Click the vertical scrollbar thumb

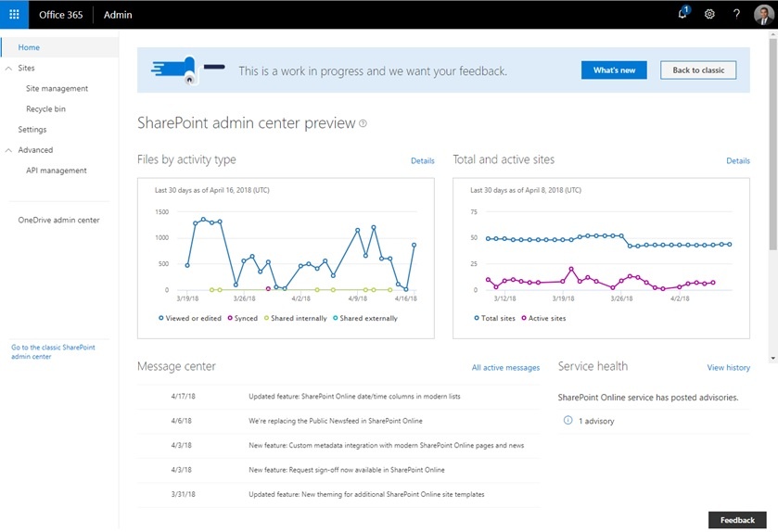tap(772, 144)
